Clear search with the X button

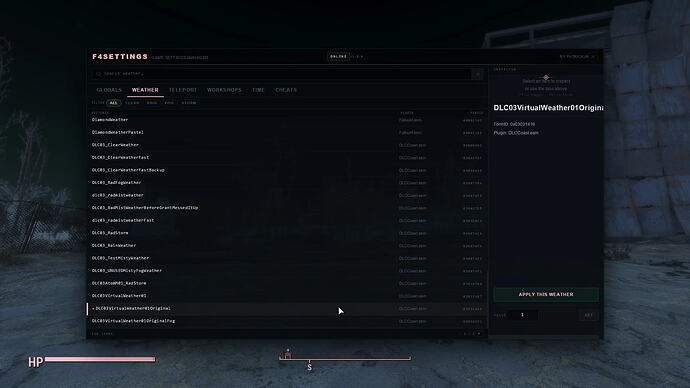point(477,74)
